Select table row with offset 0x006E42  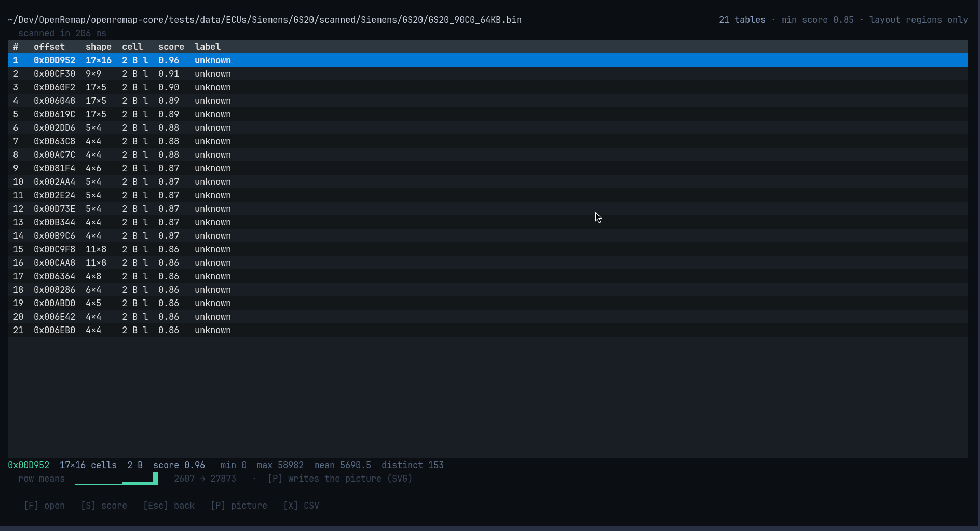click(x=488, y=317)
